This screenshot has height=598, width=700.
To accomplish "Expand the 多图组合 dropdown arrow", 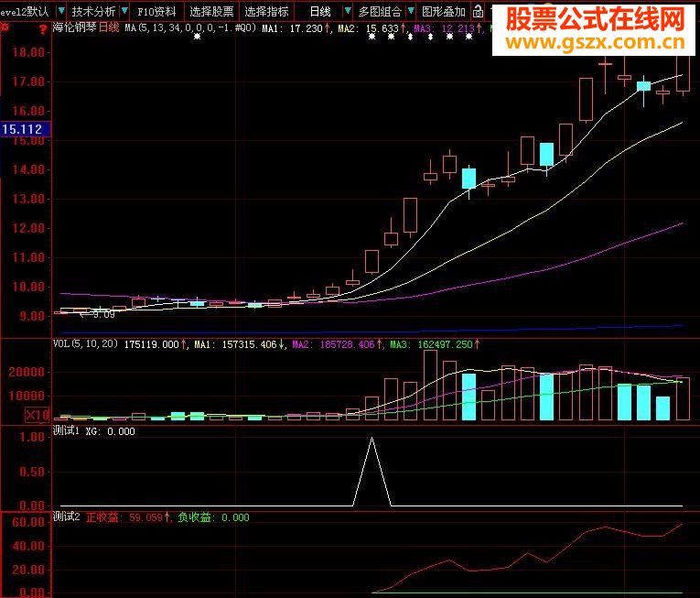I will pyautogui.click(x=411, y=11).
